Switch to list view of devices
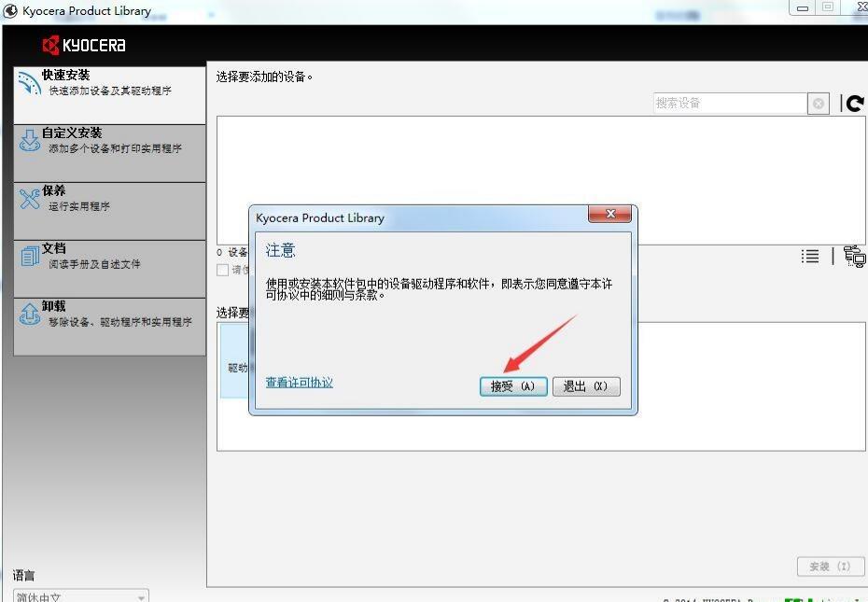 point(809,256)
